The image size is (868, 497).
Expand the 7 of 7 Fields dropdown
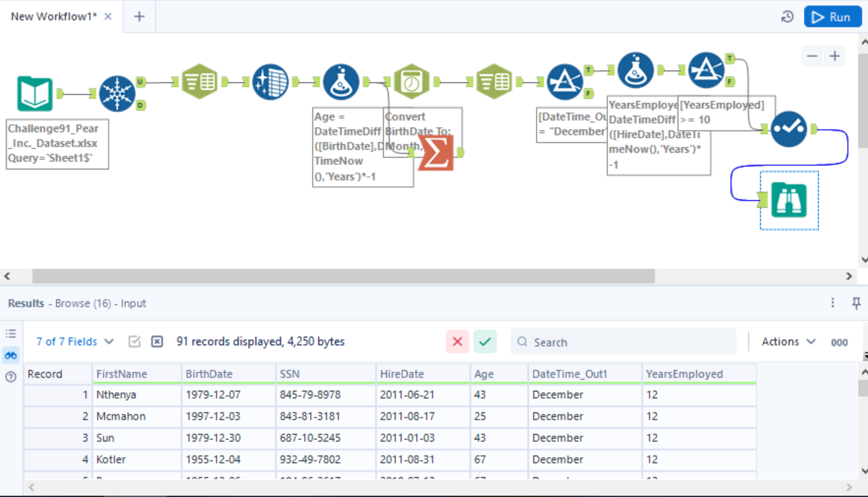click(x=75, y=342)
